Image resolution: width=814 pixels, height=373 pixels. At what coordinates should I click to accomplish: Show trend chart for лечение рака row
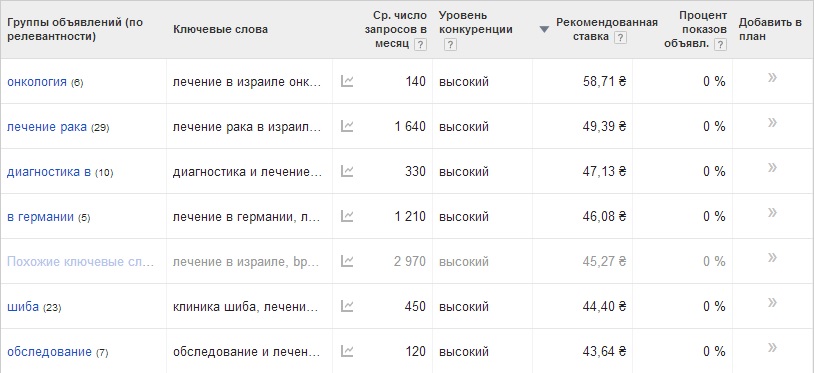pyautogui.click(x=347, y=126)
